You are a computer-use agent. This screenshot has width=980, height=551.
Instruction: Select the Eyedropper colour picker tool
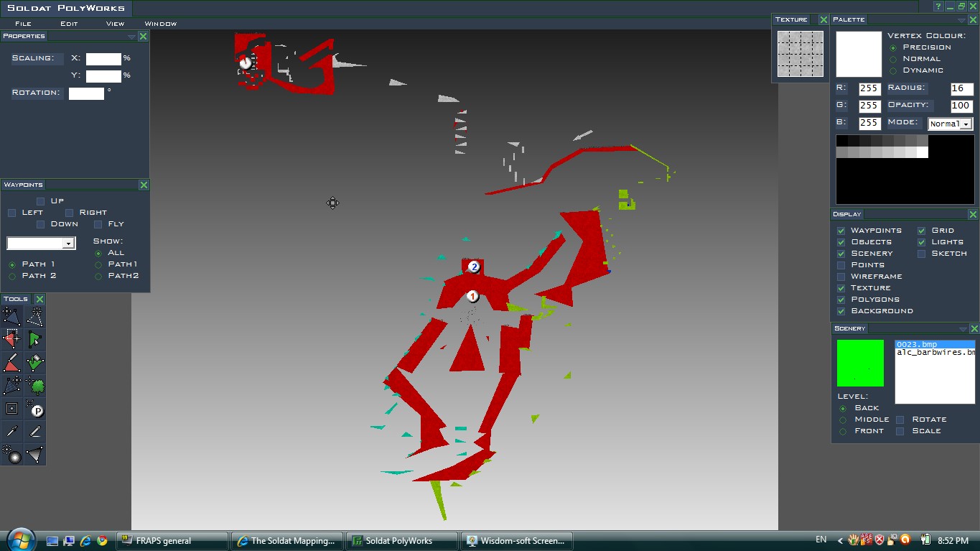point(11,432)
